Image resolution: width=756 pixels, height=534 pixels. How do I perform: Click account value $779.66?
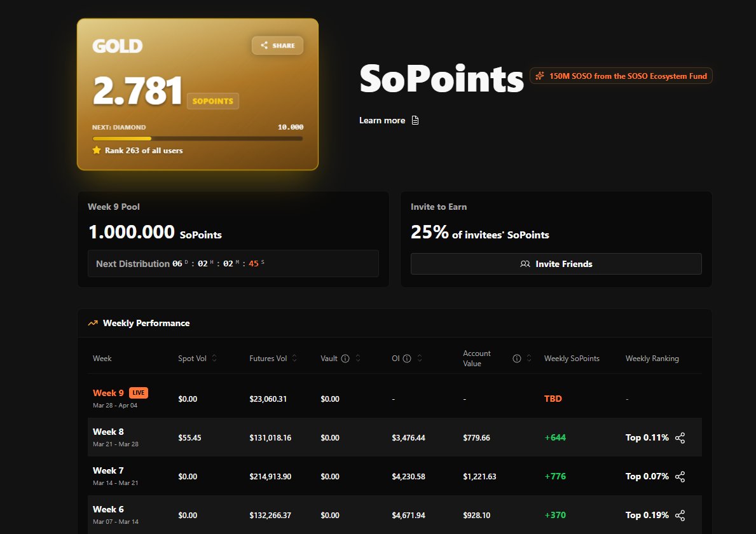[476, 437]
